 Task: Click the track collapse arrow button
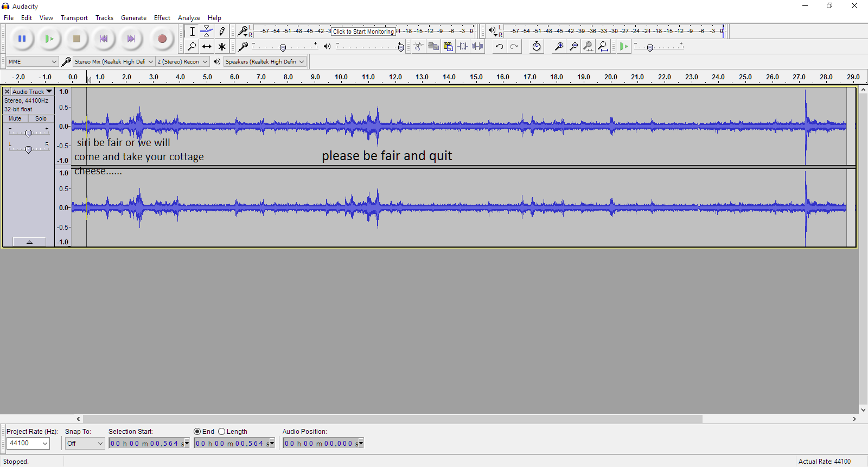[29, 242]
